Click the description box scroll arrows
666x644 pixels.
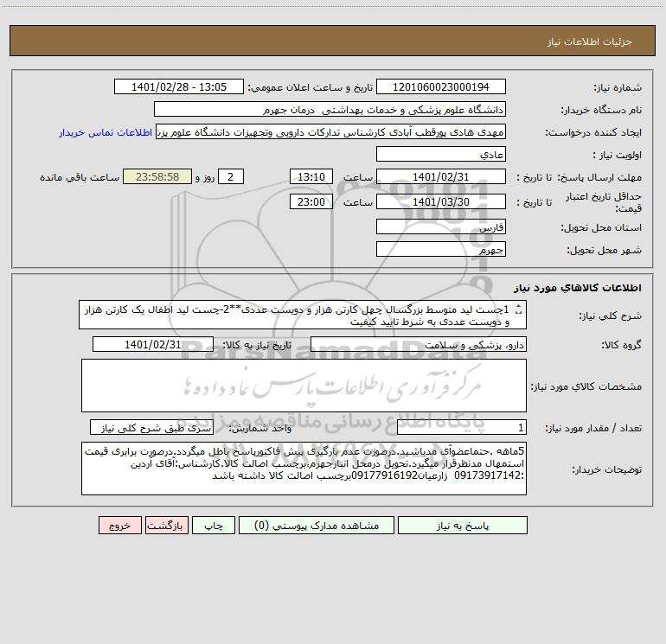click(x=518, y=310)
